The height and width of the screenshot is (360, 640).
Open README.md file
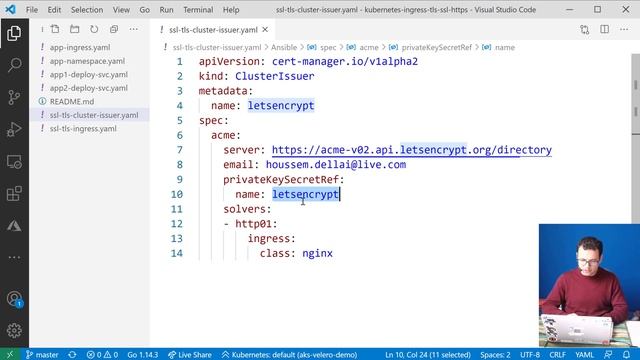(x=72, y=101)
